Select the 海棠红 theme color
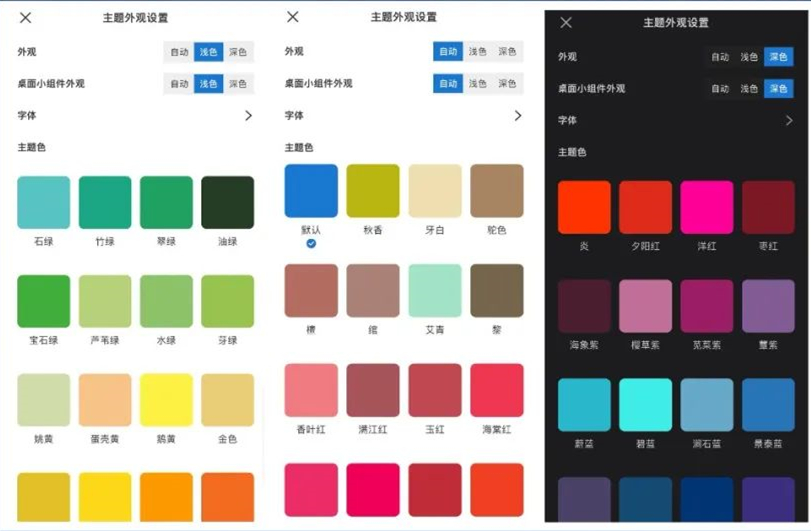This screenshot has height=531, width=811. pos(497,390)
